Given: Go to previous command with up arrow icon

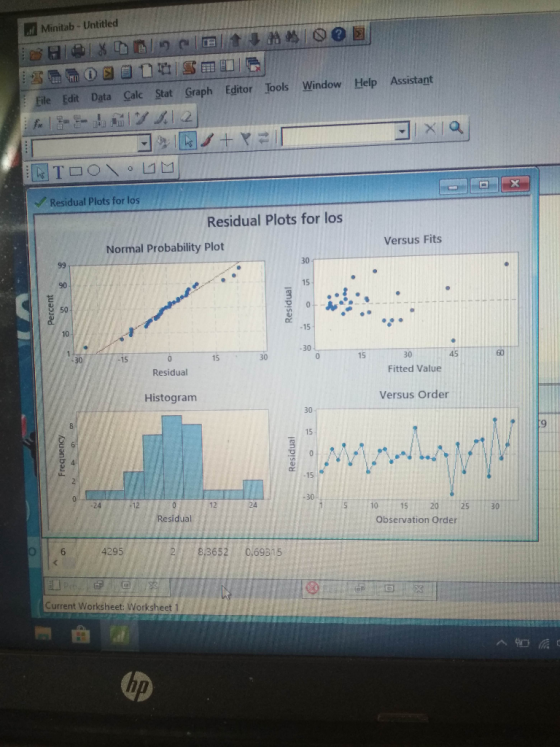Looking at the screenshot, I should (235, 41).
